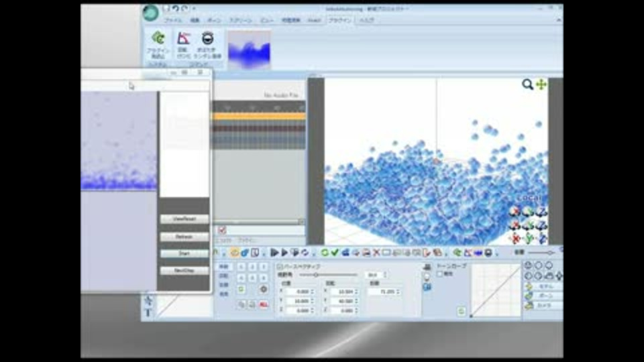This screenshot has height=362, width=644.
Task: Click the tone curve graph
Action: click(x=496, y=290)
